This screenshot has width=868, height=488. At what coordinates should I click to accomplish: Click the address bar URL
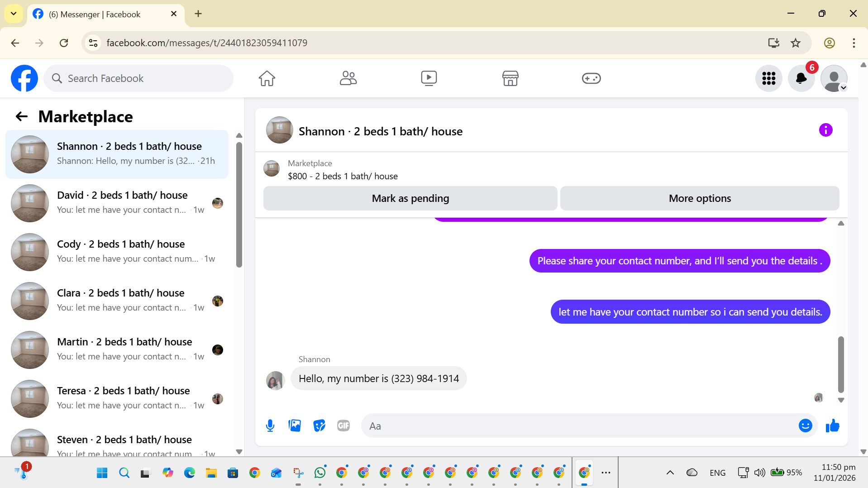coord(207,43)
